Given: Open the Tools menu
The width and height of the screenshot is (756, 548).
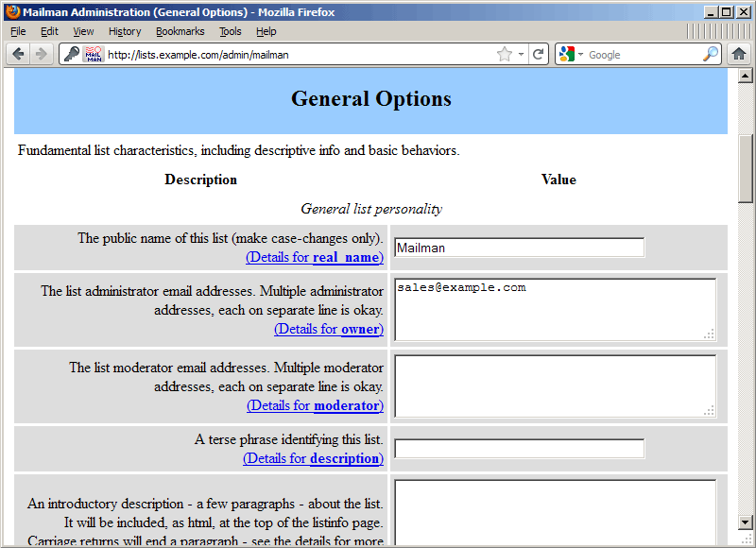Looking at the screenshot, I should tap(230, 31).
